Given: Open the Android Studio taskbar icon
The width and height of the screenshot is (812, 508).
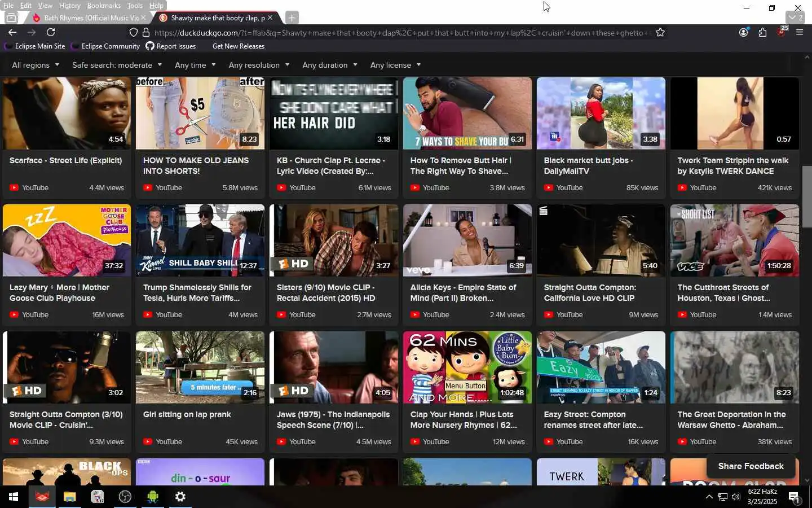Looking at the screenshot, I should (153, 497).
